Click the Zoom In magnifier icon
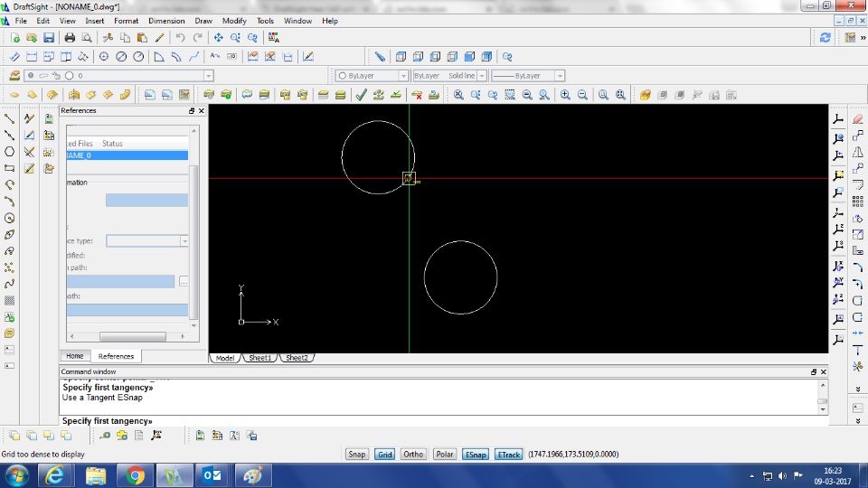The width and height of the screenshot is (868, 488). 565,95
